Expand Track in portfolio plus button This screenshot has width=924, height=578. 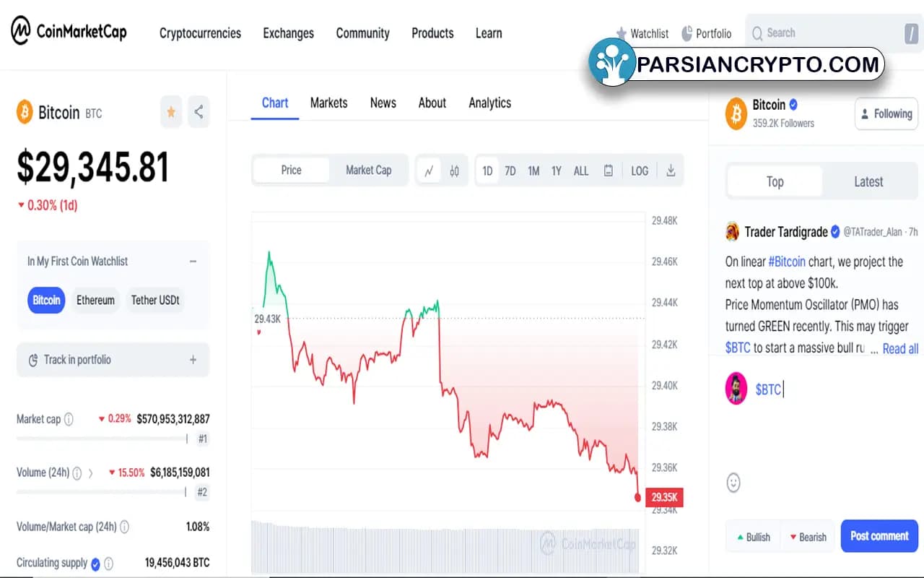click(x=193, y=360)
